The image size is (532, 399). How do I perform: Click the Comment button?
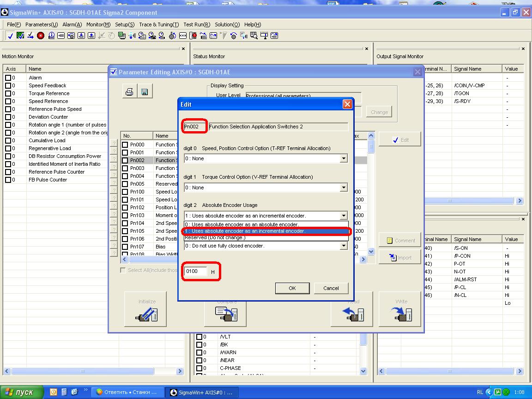[399, 241]
